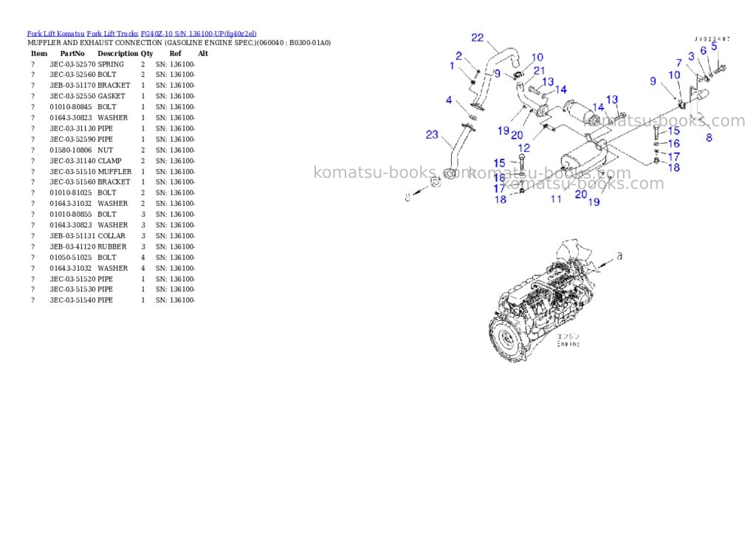Select part number 3EC-03-52560
The height and width of the screenshot is (535, 756).
[x=72, y=75]
